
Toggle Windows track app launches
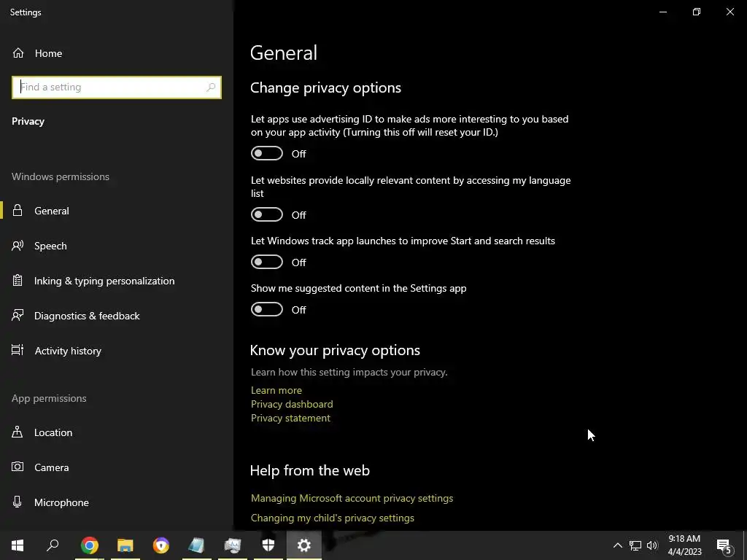click(267, 262)
